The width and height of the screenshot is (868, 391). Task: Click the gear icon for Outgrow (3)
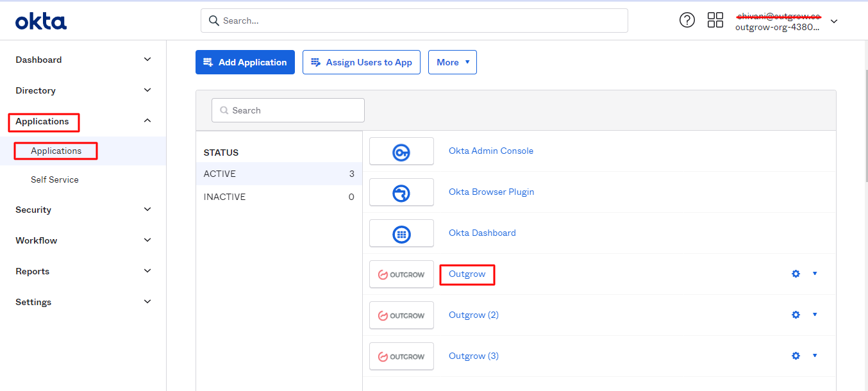coord(796,356)
